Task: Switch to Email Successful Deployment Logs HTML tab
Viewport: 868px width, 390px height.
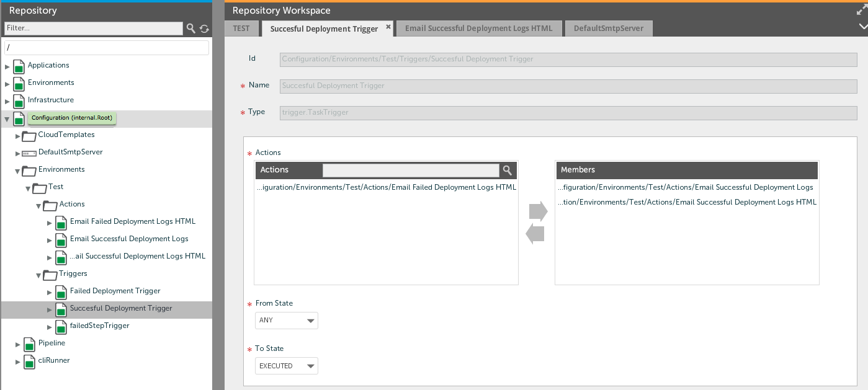Action: point(479,29)
